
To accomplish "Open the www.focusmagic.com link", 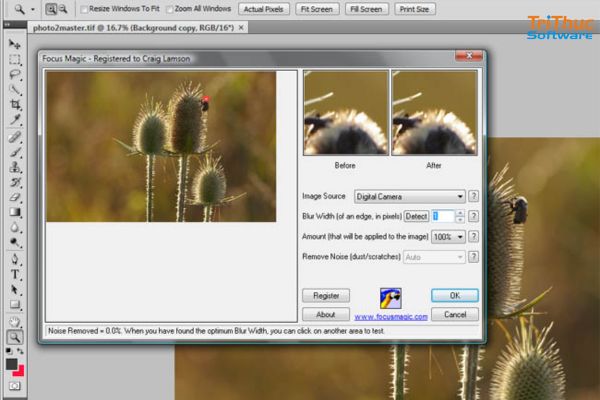I will click(x=390, y=316).
